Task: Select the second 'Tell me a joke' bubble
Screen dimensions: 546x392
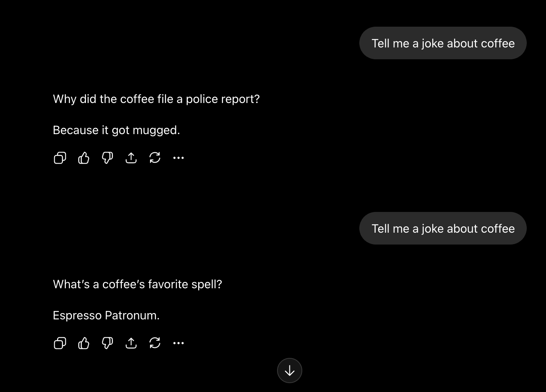Action: click(443, 228)
